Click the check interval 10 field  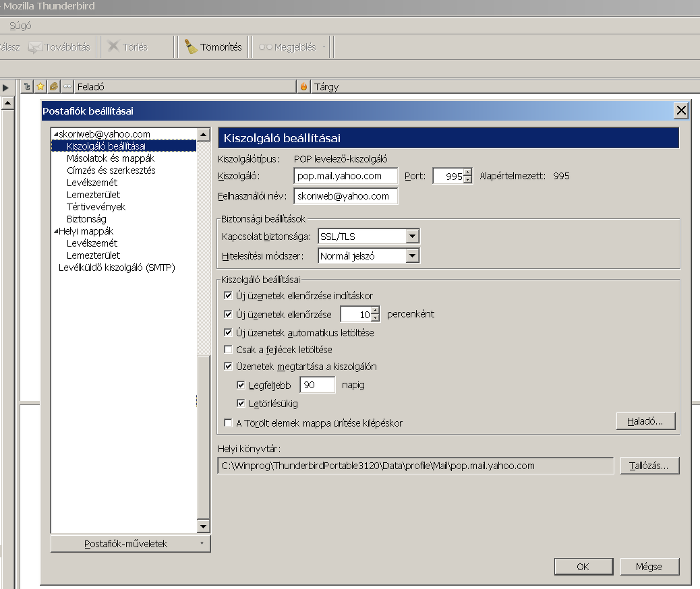point(356,314)
